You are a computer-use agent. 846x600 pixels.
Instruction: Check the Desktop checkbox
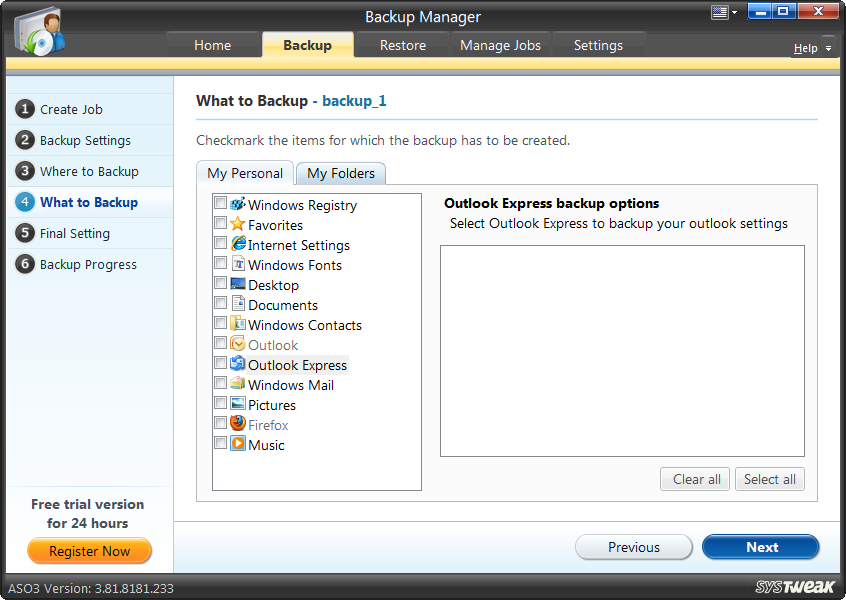221,283
